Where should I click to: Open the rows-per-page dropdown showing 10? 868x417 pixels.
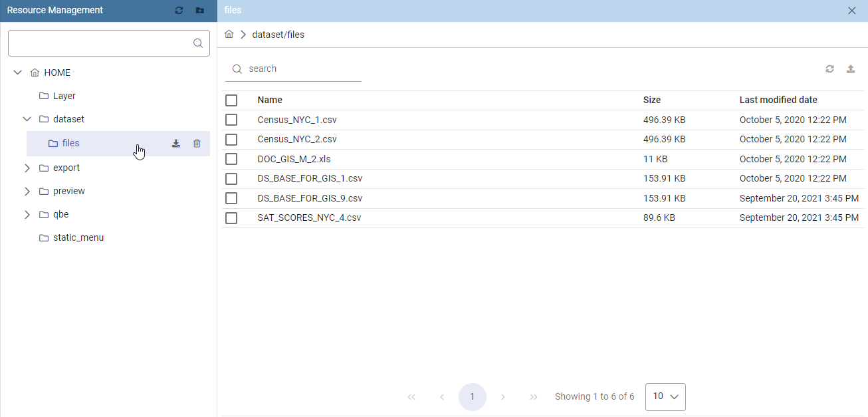coord(665,396)
